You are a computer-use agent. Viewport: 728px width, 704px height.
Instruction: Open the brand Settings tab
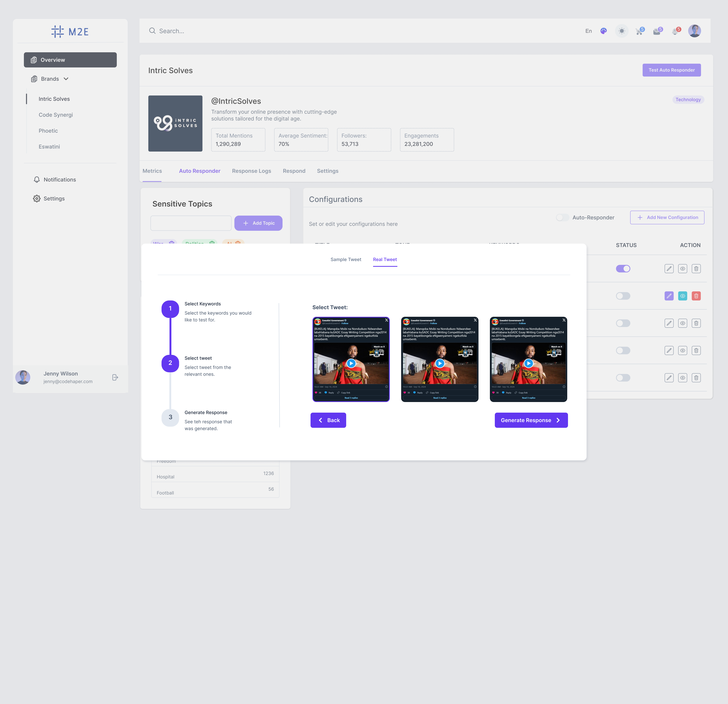[x=327, y=171]
